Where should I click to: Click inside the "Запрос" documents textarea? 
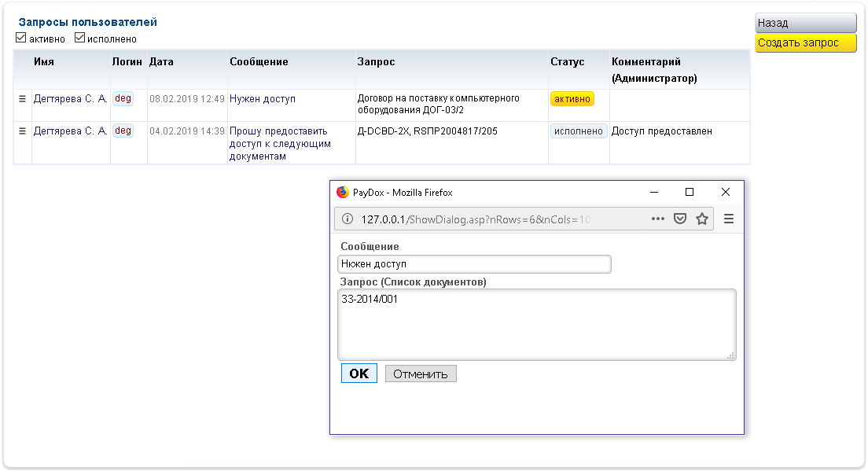pos(536,325)
